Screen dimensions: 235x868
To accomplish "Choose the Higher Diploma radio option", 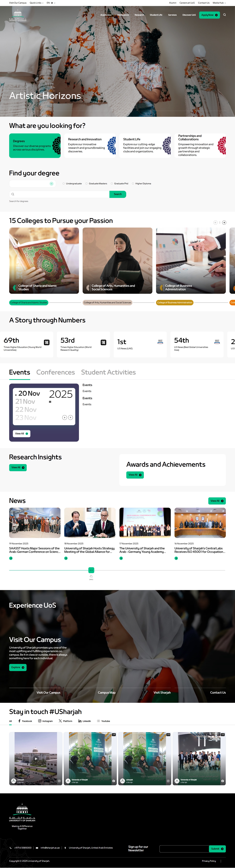I will pos(133,184).
